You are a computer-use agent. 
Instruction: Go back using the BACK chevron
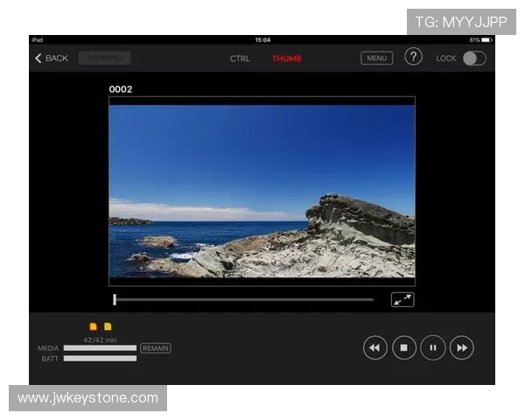tap(51, 58)
